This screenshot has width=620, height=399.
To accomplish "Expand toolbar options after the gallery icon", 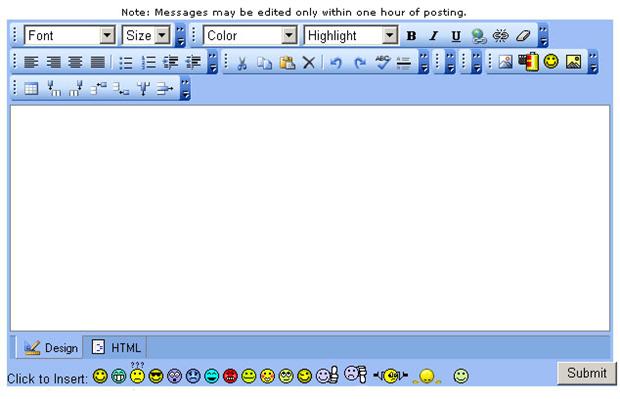I will coord(593,62).
